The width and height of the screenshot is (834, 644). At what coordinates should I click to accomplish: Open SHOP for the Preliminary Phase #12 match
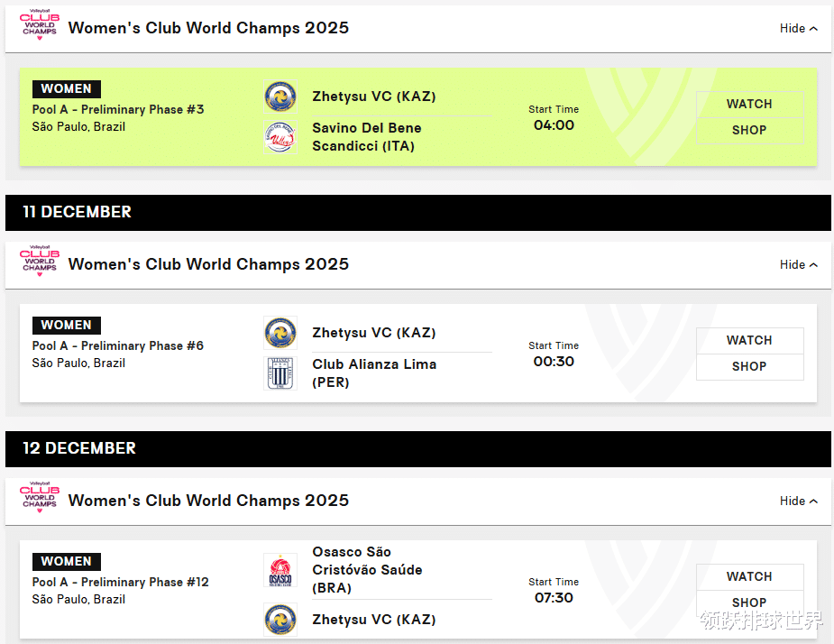point(749,602)
